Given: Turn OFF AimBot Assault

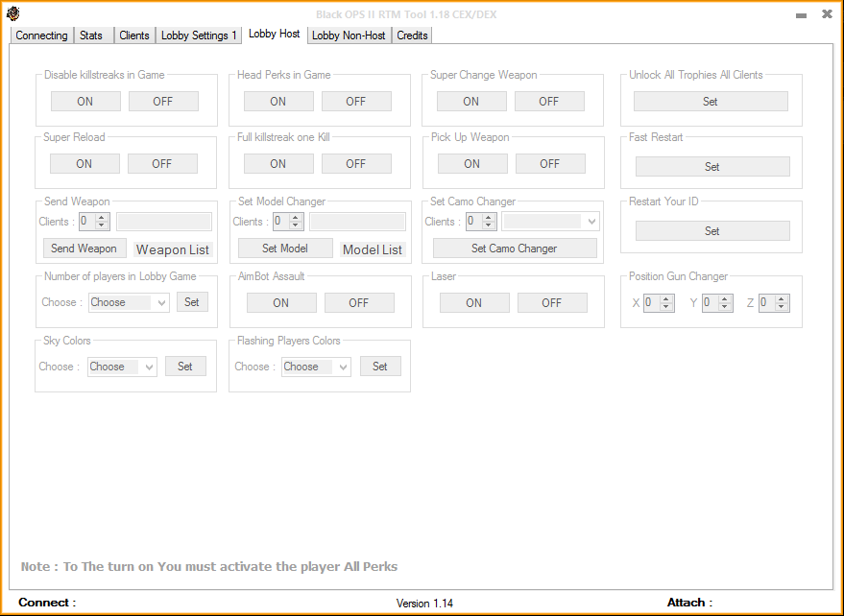Looking at the screenshot, I should [x=359, y=303].
